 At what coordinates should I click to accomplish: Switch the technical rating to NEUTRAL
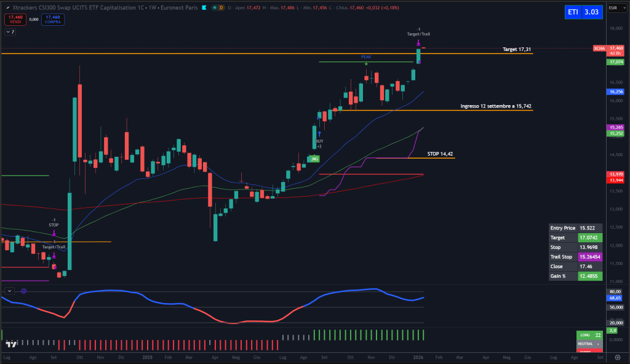coord(588,344)
